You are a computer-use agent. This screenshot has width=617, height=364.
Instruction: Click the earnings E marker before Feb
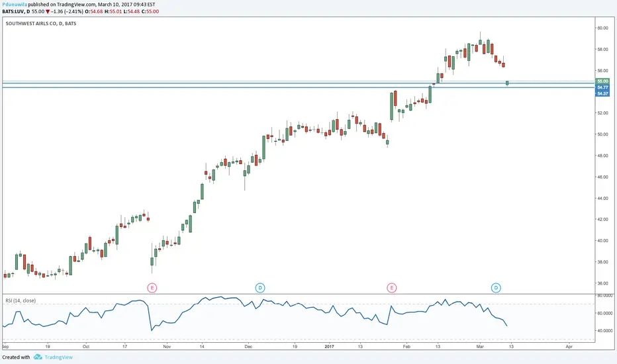(x=391, y=288)
